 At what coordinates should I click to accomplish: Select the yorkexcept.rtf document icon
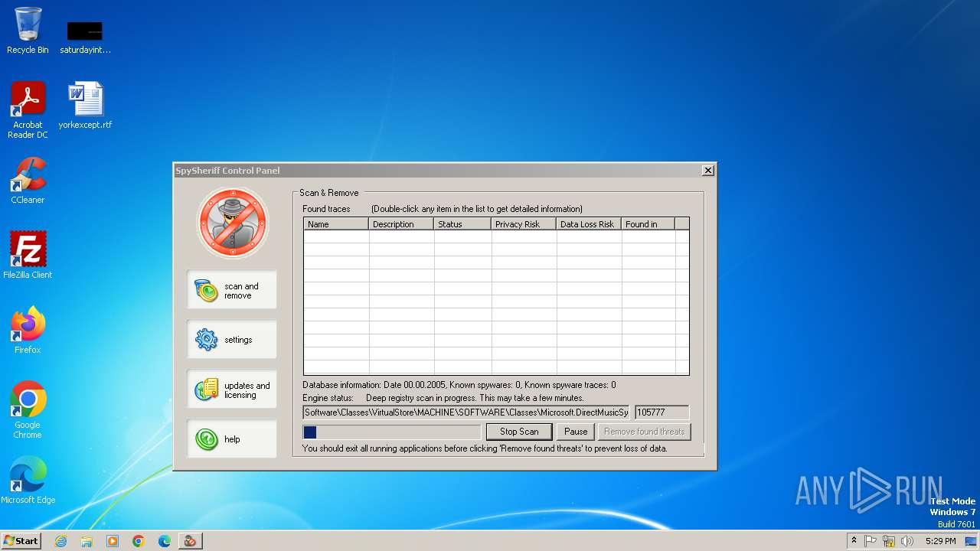(x=85, y=106)
